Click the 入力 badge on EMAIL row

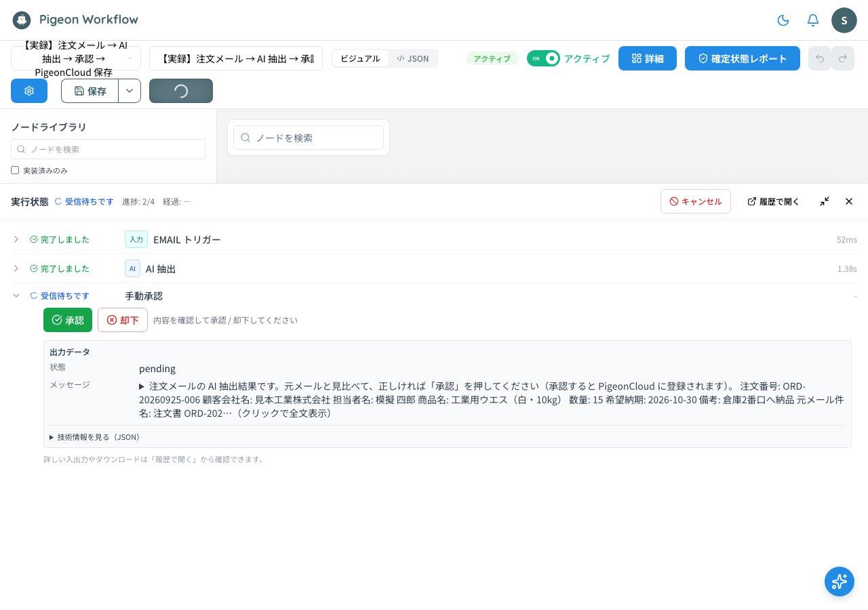136,239
